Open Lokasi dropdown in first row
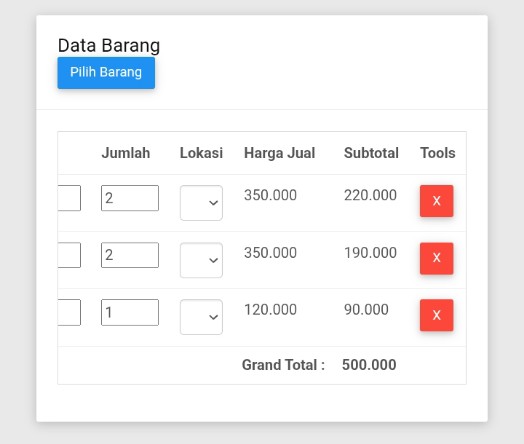 (x=201, y=203)
